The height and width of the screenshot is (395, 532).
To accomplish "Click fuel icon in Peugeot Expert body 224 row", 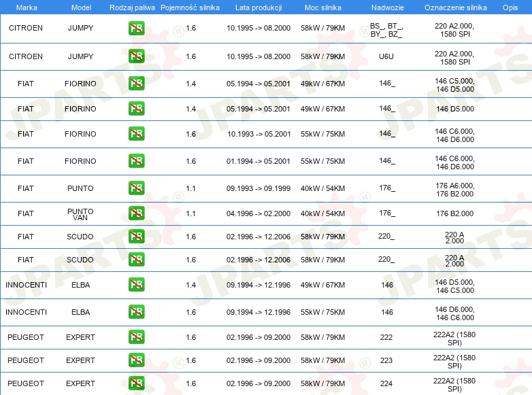I will click(136, 383).
